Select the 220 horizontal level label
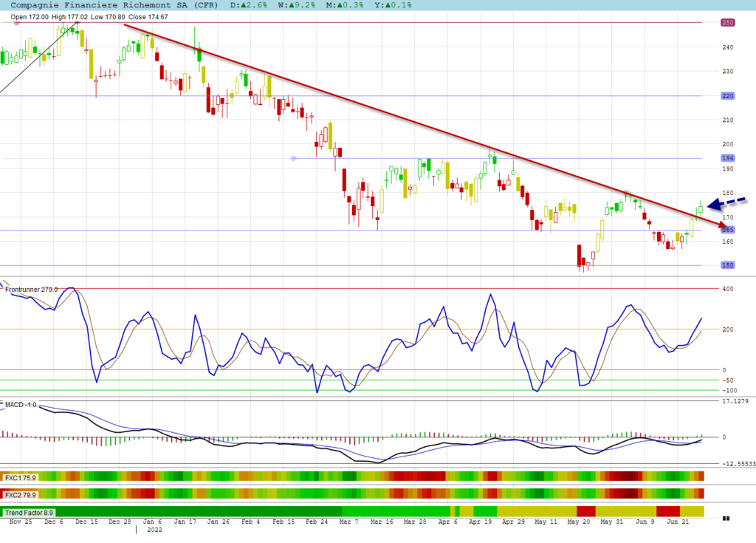 [x=727, y=96]
